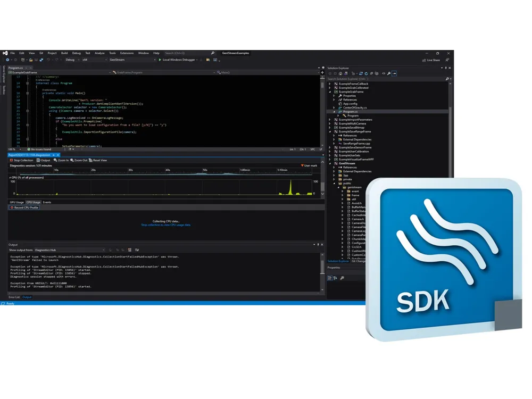Close the Output panel
Viewport: 532px width, 399px height.
tap(322, 245)
